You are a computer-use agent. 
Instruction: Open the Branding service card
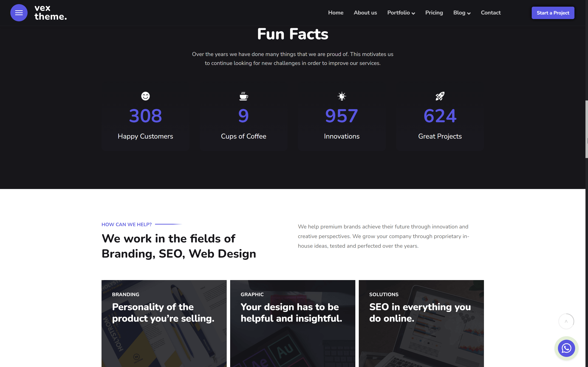coord(164,323)
